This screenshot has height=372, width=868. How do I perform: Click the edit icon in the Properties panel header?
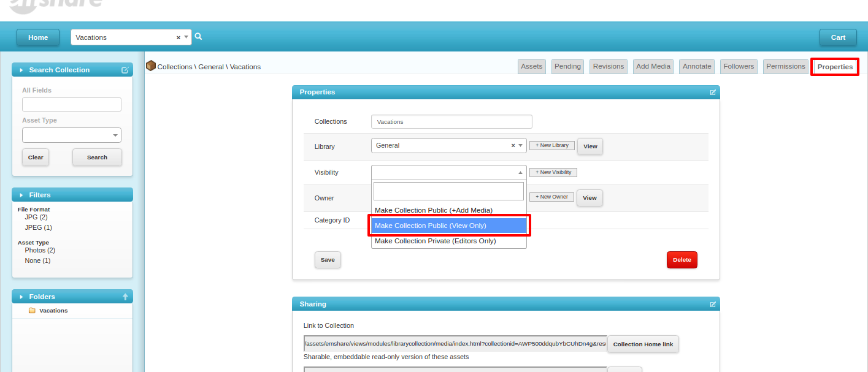[x=713, y=93]
